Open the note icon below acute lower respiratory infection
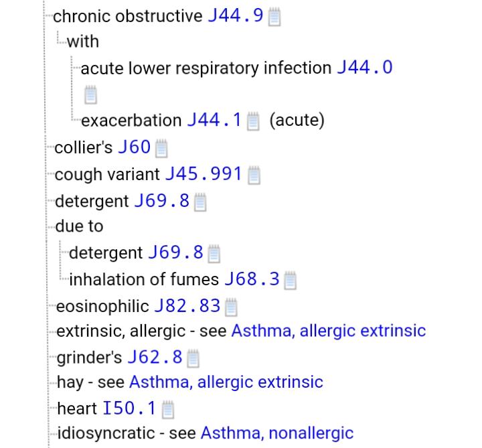The width and height of the screenshot is (482, 448). point(90,95)
